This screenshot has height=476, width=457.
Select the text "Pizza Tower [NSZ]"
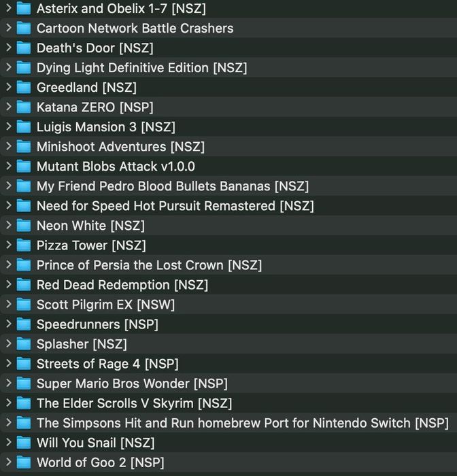(x=91, y=245)
